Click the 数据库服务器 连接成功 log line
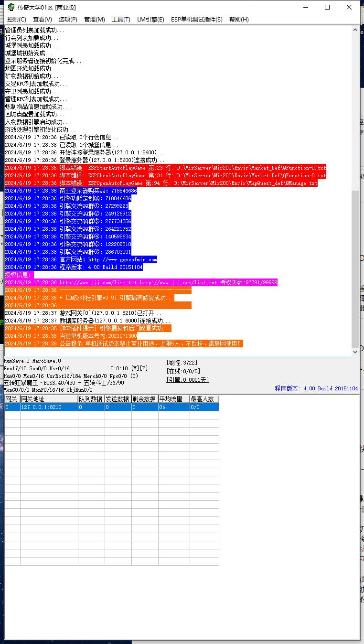The height and width of the screenshot is (644, 364). (87, 321)
